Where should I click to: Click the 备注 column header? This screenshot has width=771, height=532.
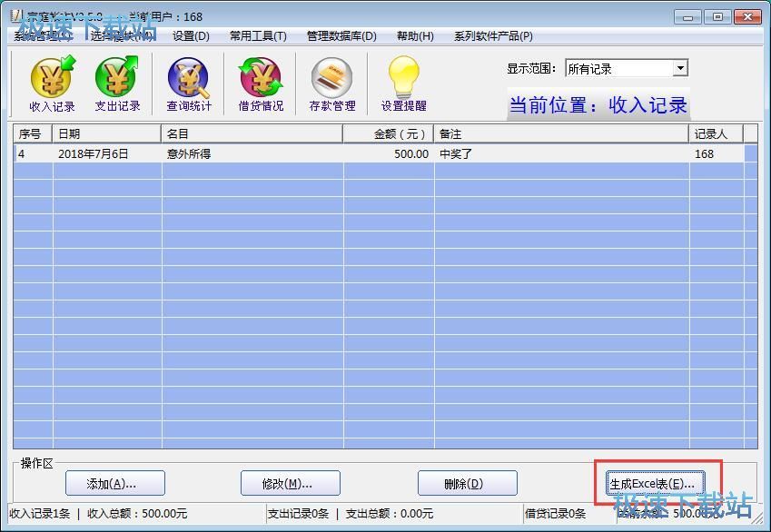pos(560,134)
